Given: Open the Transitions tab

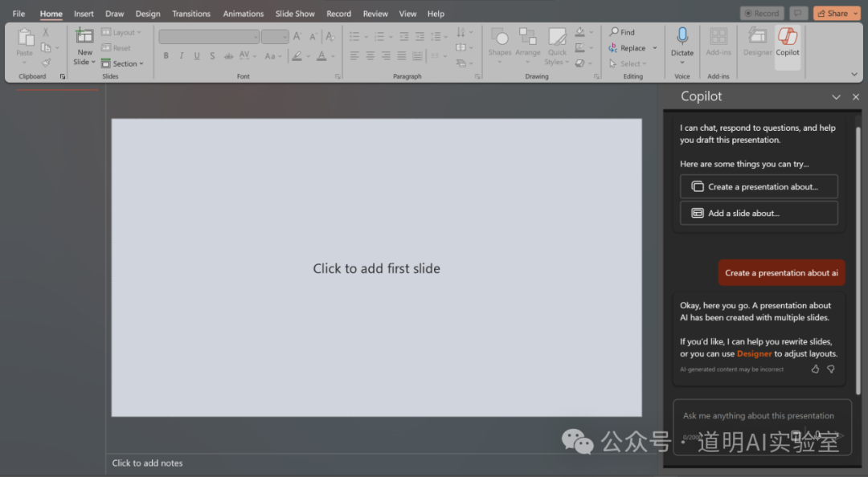Looking at the screenshot, I should (x=191, y=14).
